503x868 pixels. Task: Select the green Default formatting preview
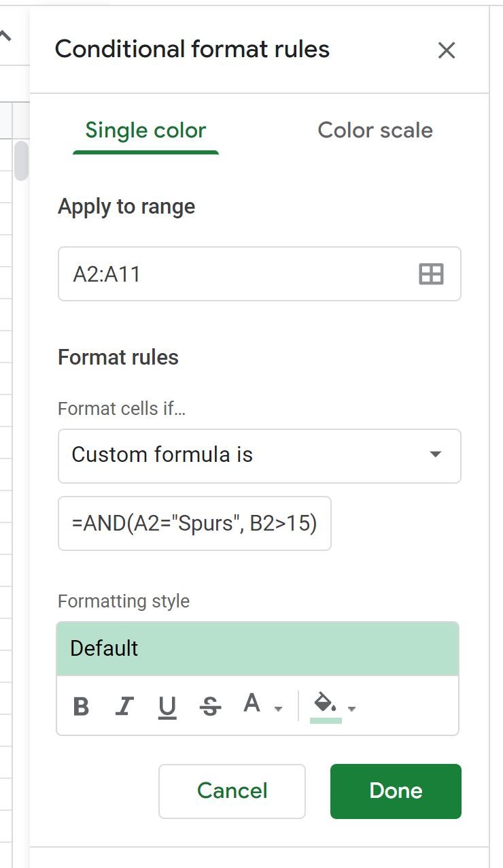[x=258, y=649]
